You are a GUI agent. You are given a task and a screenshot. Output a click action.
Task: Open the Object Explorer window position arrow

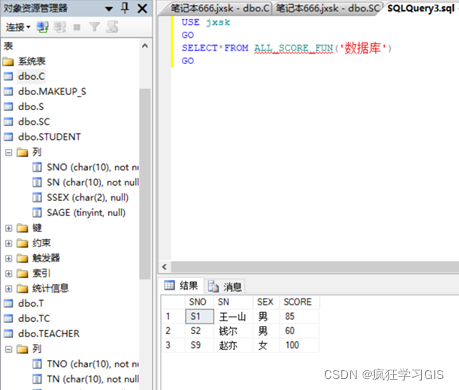tap(109, 9)
